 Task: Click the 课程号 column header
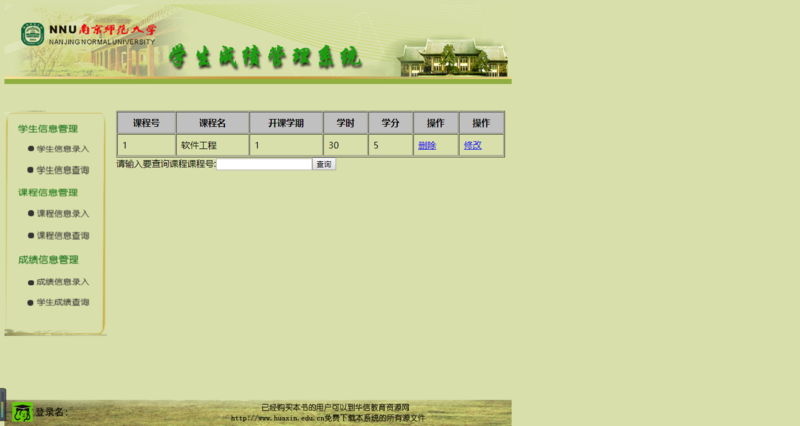click(146, 123)
